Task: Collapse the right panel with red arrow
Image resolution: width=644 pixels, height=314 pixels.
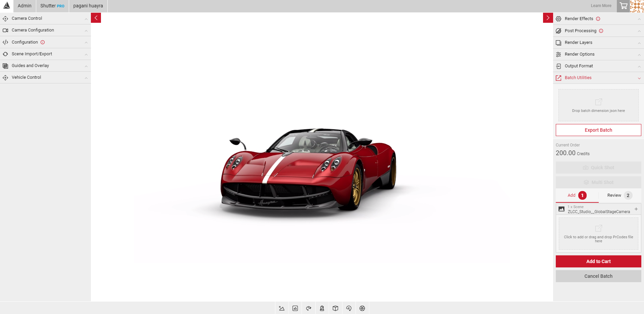Action: 548,18
